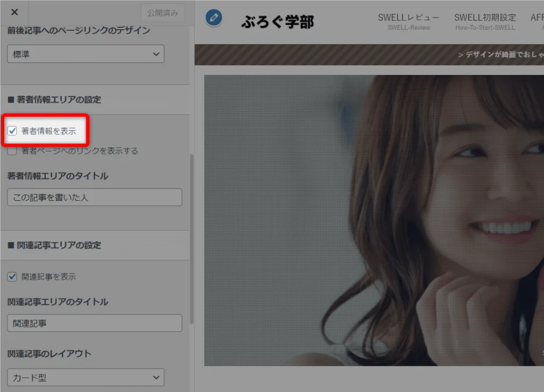
Task: Click the related articles title field 関連記事
Action: point(94,323)
